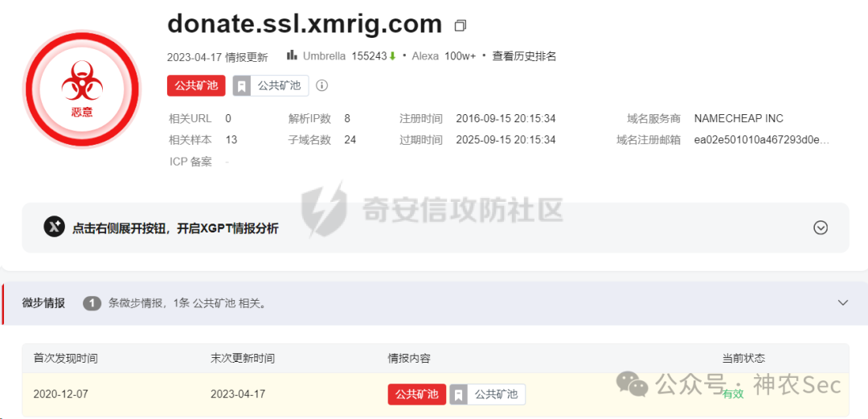The height and width of the screenshot is (419, 868).
Task: Click the 相关样本 value 13
Action: [x=231, y=140]
